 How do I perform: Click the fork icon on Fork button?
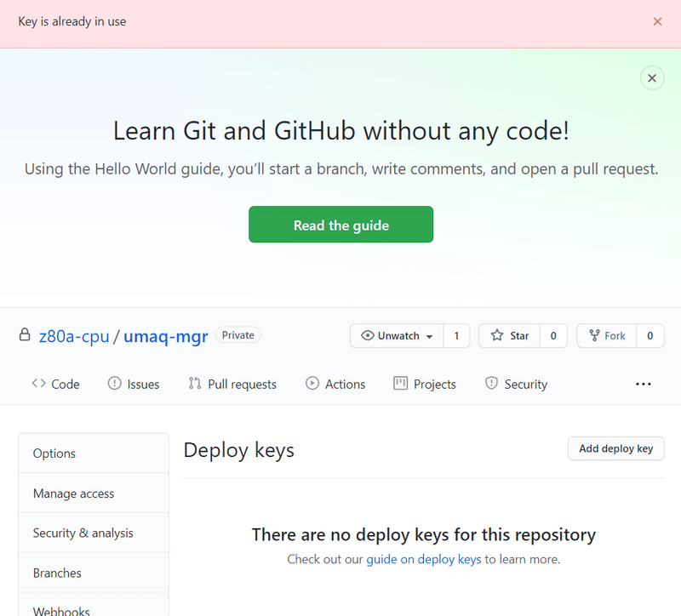pyautogui.click(x=594, y=335)
